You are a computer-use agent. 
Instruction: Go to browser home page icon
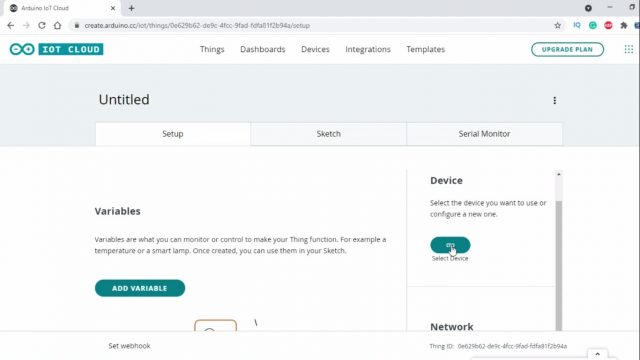58,25
